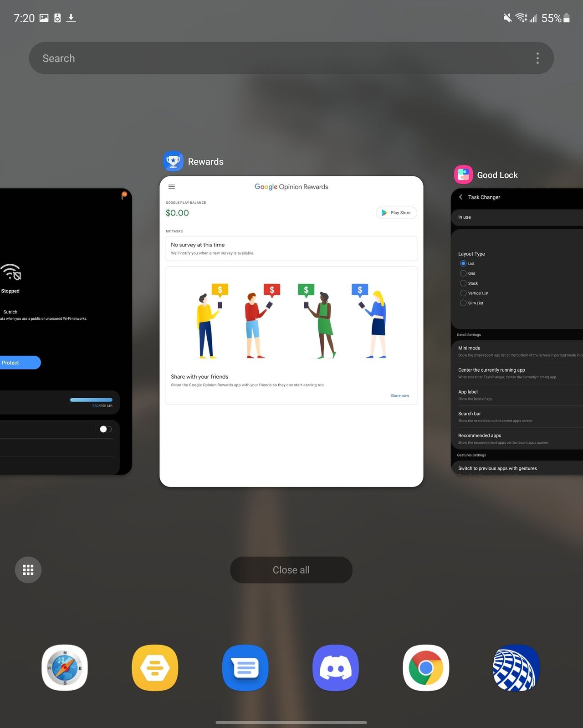The height and width of the screenshot is (728, 583).
Task: Tap the Stopped status text
Action: (x=10, y=291)
